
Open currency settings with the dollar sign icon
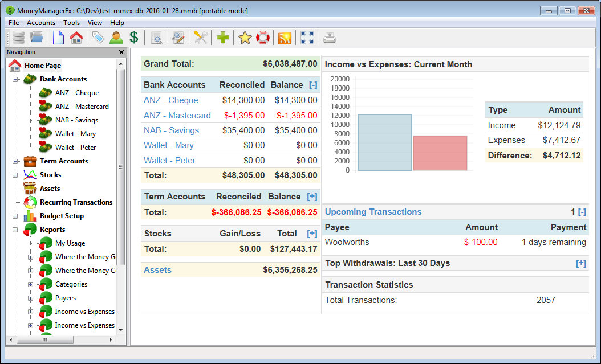[x=135, y=38]
